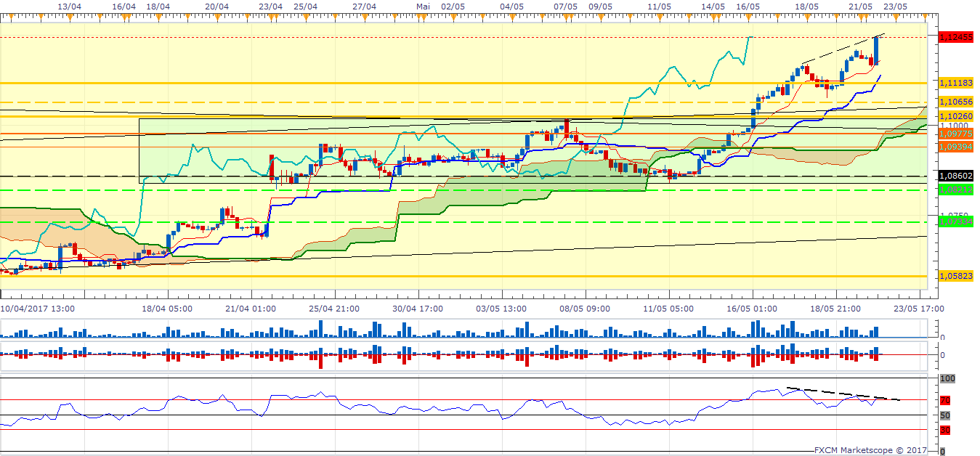Click the 13/04 date on top axis
This screenshot has width=980, height=456.
69,6
